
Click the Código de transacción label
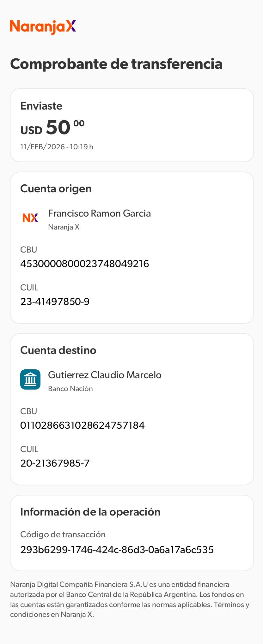point(63,534)
